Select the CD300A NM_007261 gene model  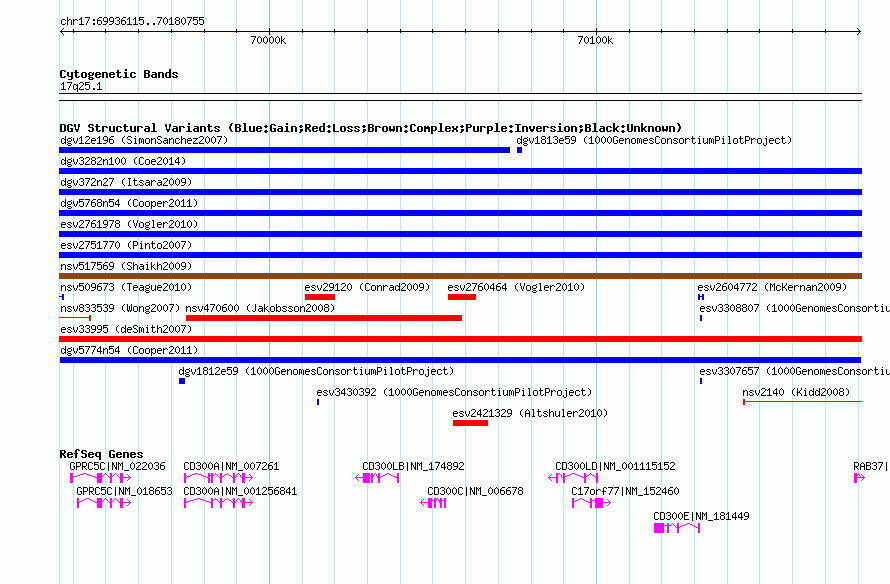(x=219, y=478)
